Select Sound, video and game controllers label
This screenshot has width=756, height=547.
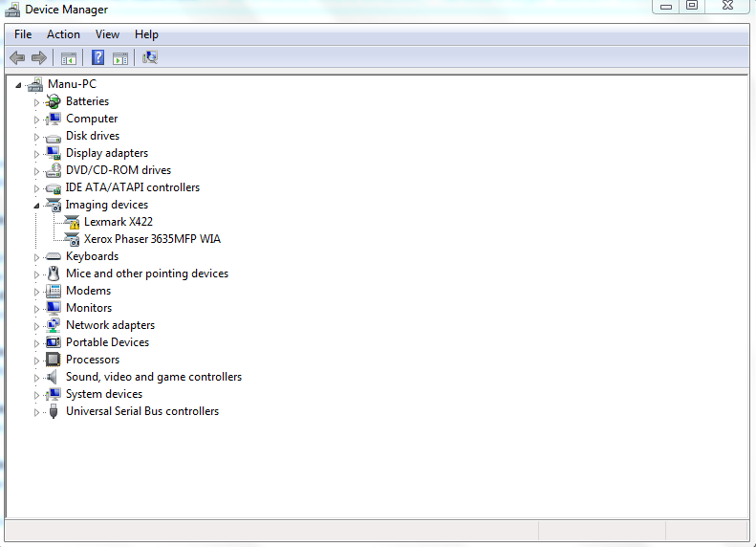tap(153, 377)
